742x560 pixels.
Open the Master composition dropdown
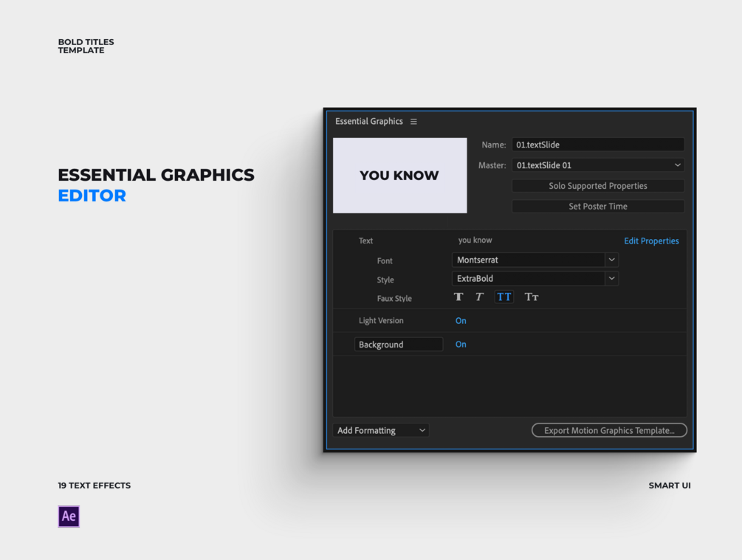pos(598,165)
